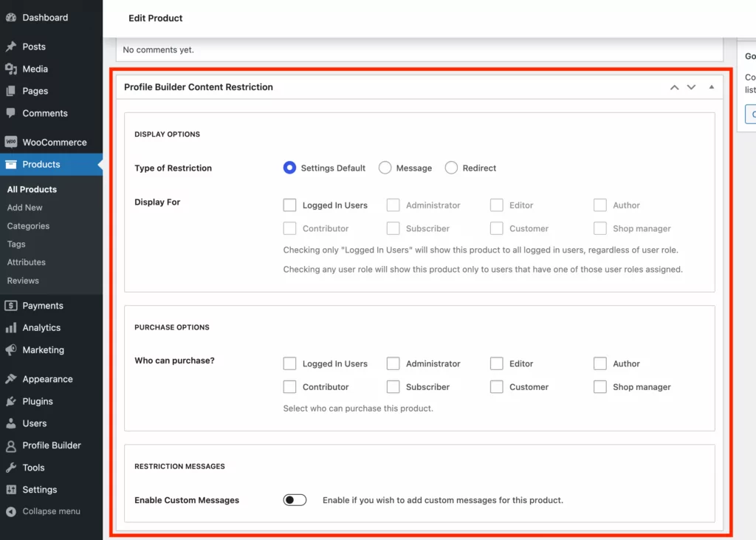This screenshot has height=540, width=756.
Task: Click the Tools wrench icon
Action: coord(11,467)
